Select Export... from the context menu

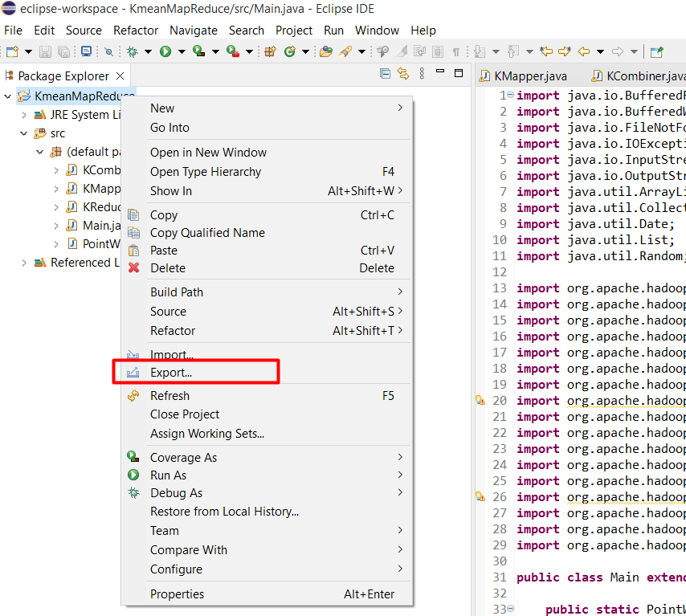171,373
